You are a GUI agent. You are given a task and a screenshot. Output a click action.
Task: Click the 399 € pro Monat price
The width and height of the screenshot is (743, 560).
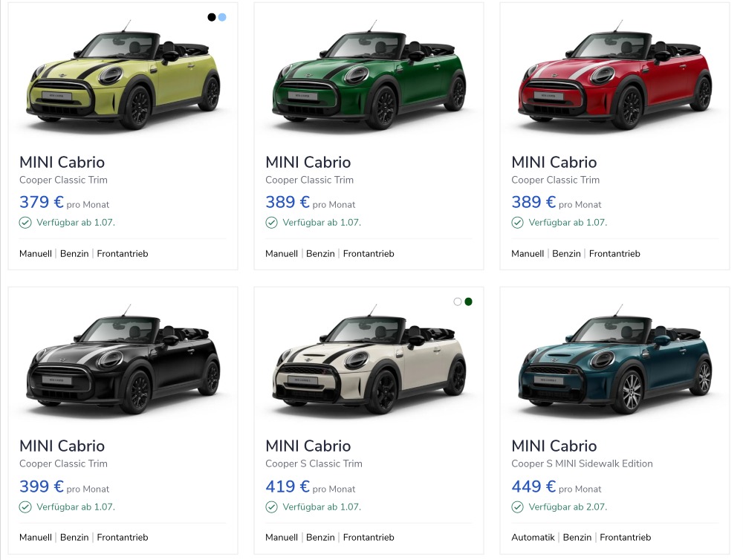[64, 486]
